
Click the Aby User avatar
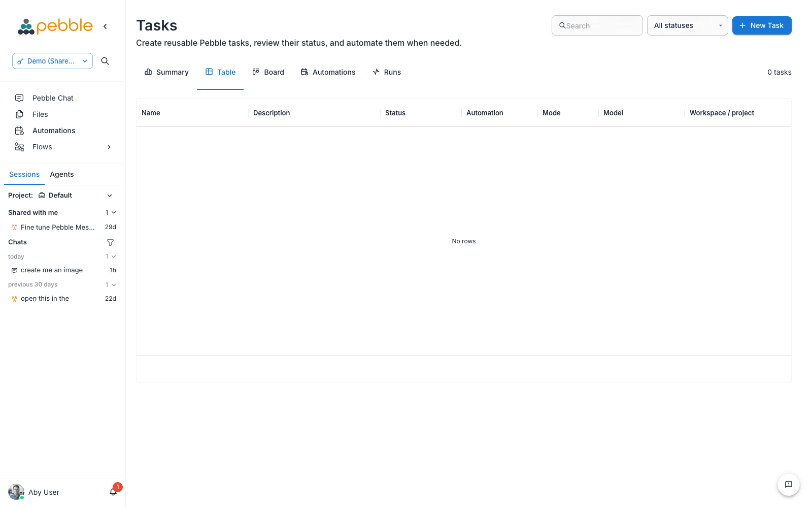pos(16,492)
